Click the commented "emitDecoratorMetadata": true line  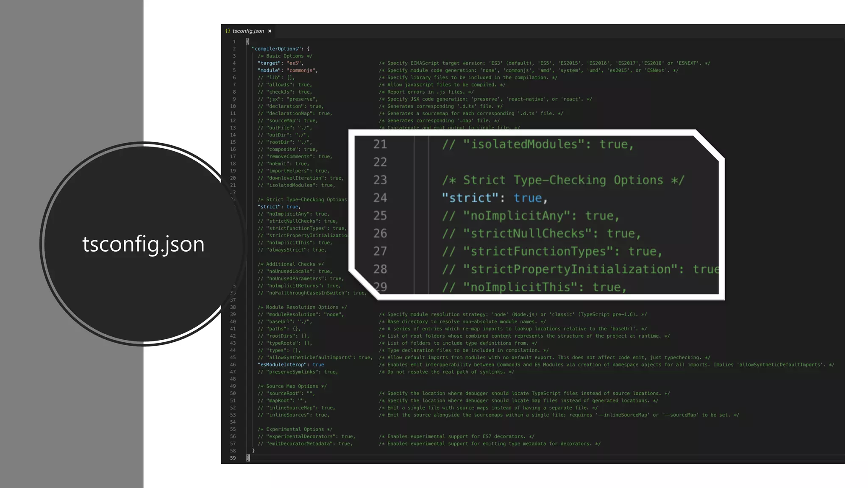point(305,444)
